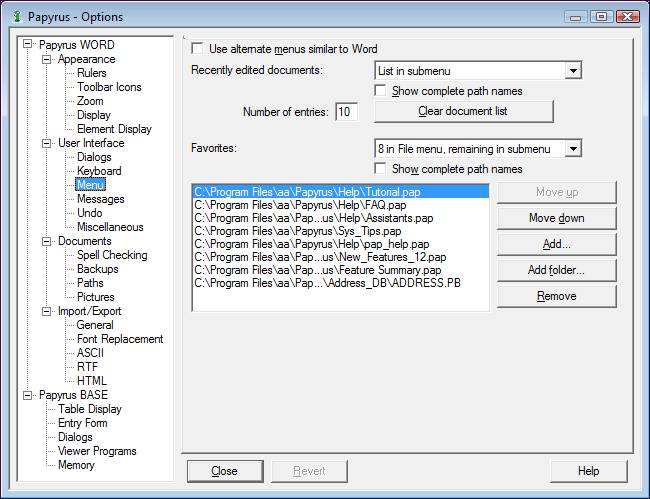Open RTF settings page

pyautogui.click(x=87, y=367)
